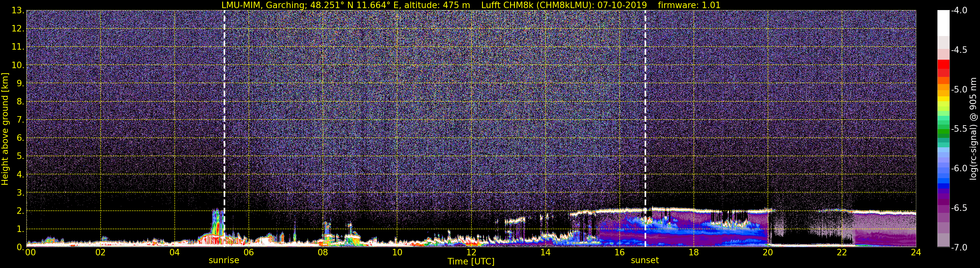Click the "24" time axis tick label
This screenshot has width=980, height=268.
click(x=916, y=252)
